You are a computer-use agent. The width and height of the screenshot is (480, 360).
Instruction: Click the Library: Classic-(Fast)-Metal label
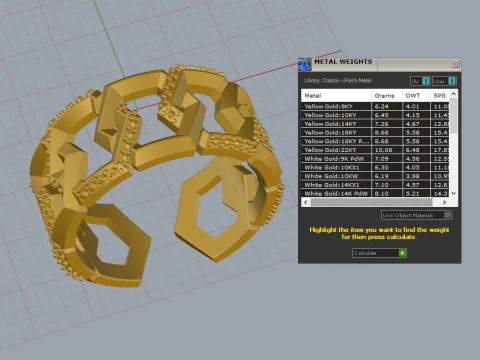[x=338, y=80]
